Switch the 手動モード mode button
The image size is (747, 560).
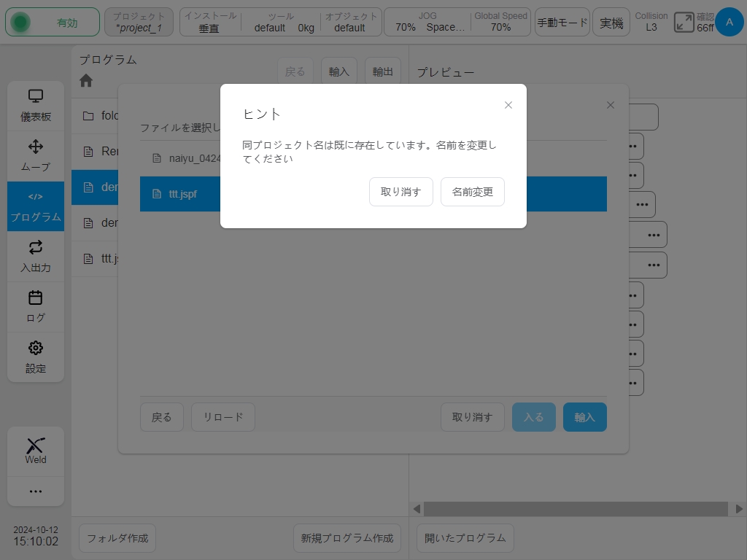[x=562, y=23]
